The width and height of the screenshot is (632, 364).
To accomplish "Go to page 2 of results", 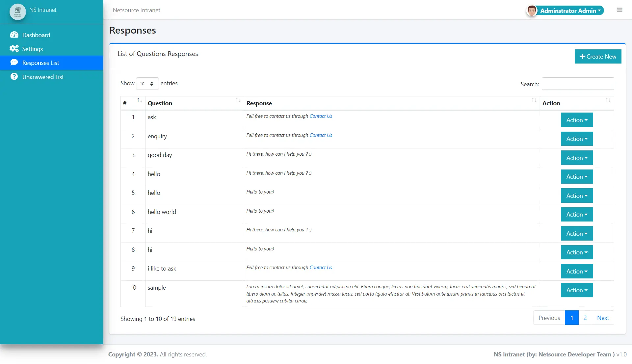I will pos(585,318).
